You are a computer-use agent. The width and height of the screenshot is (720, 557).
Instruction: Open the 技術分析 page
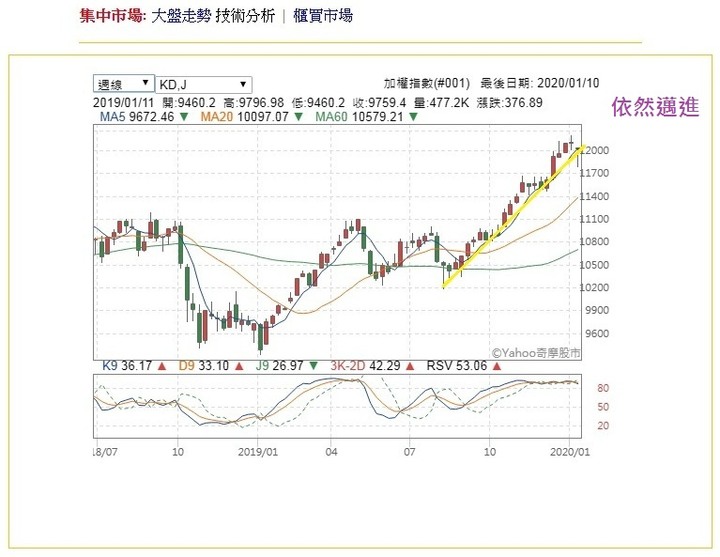click(x=245, y=16)
